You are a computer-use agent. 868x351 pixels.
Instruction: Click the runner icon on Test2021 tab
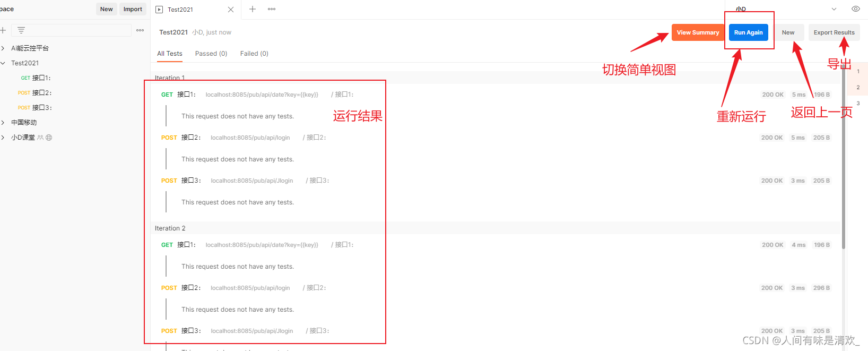click(x=159, y=10)
